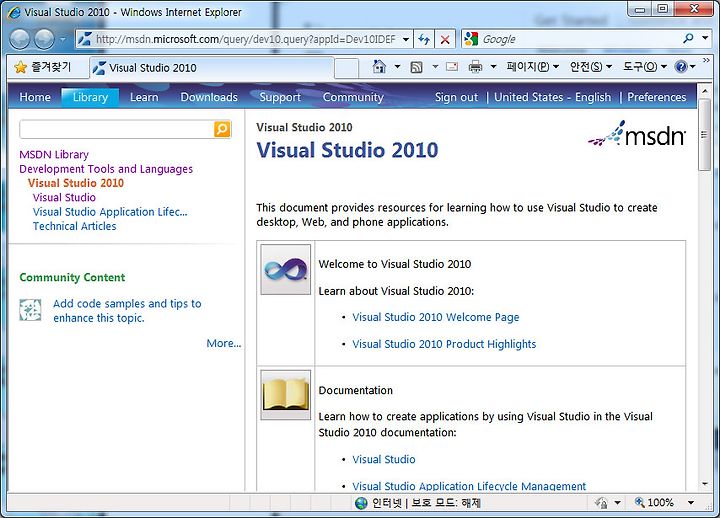Open Technical Articles tree item
720x518 pixels.
[x=74, y=226]
